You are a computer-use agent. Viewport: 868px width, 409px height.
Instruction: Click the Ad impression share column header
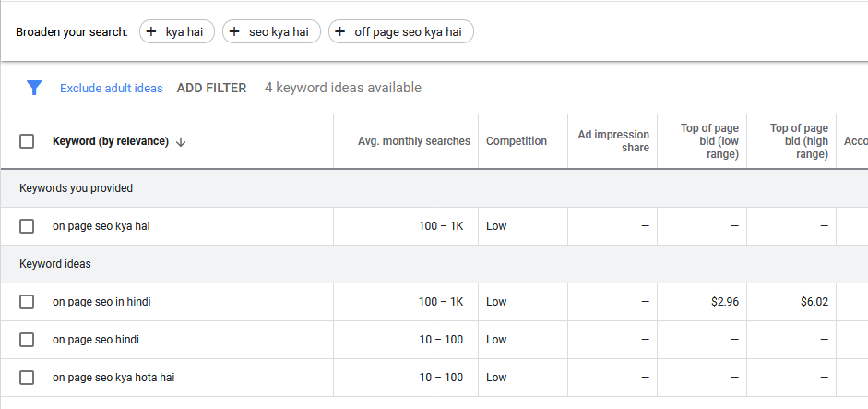tap(613, 141)
